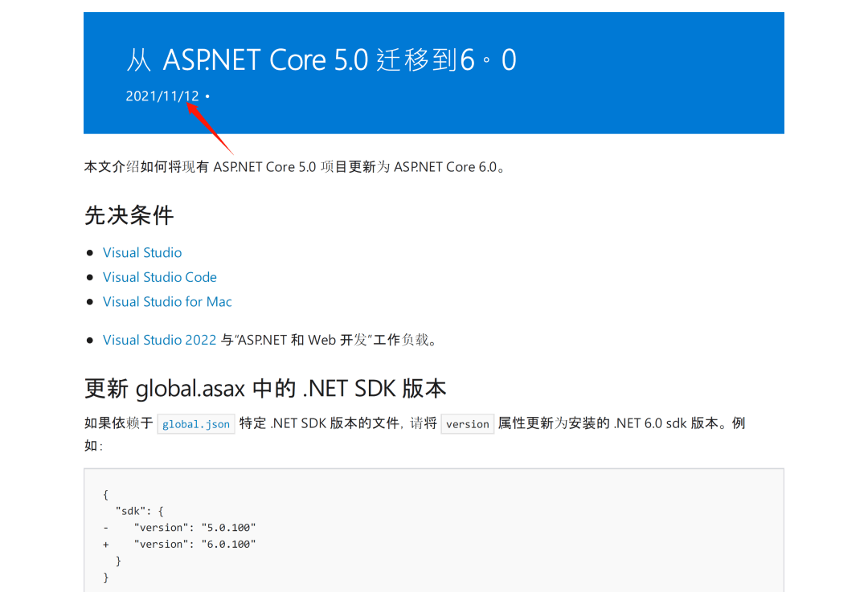Click the page title about migrating to 6.0
This screenshot has width=868, height=592.
321,59
